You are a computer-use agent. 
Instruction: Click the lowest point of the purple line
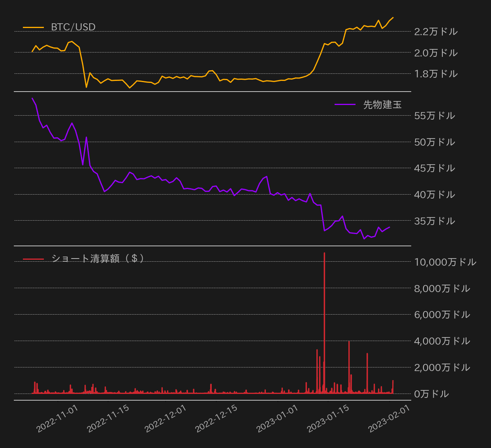point(363,239)
